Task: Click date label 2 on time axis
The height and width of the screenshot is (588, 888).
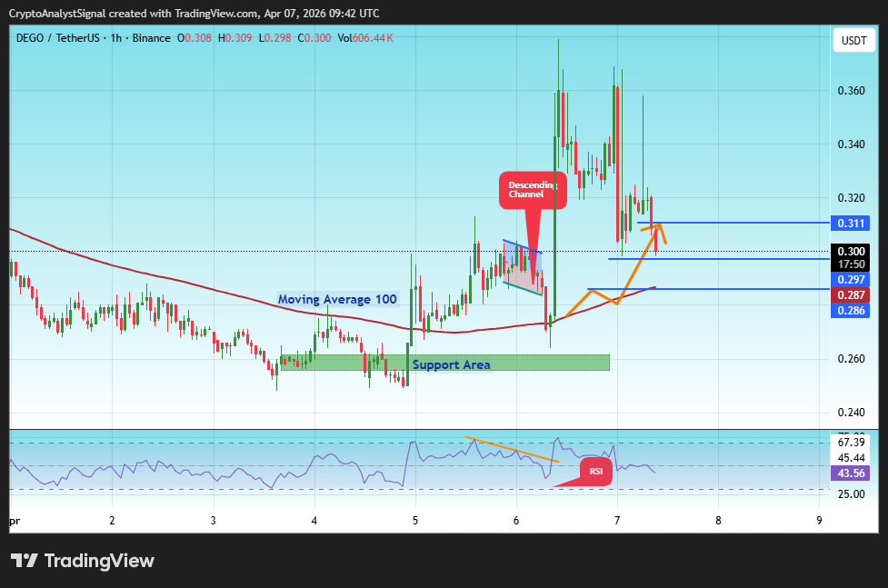Action: (x=112, y=520)
